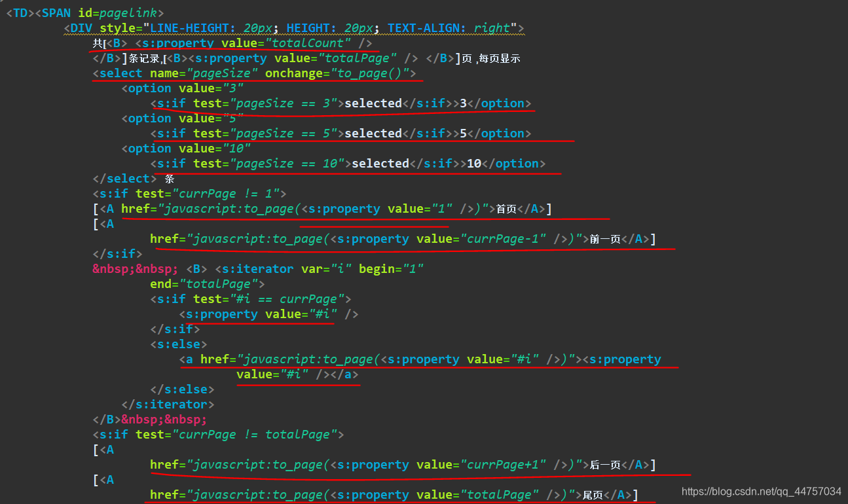This screenshot has width=848, height=504.
Task: Click the closing </select> tag
Action: click(x=125, y=179)
